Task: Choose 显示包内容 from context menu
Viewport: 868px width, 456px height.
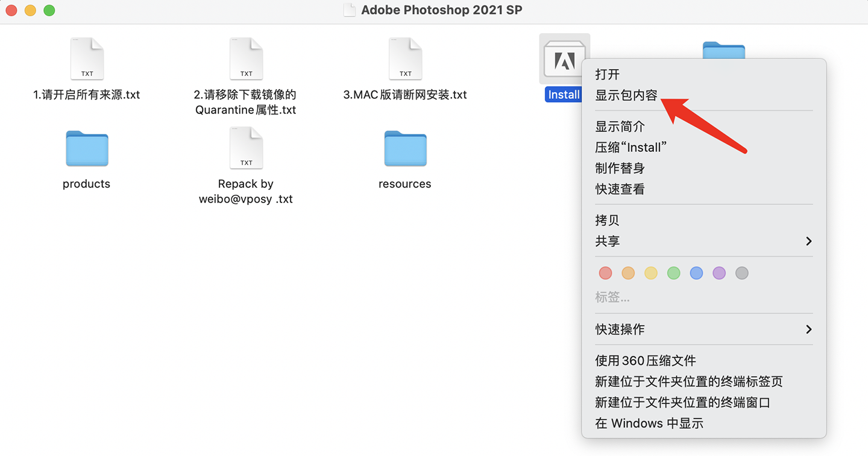Action: tap(626, 95)
